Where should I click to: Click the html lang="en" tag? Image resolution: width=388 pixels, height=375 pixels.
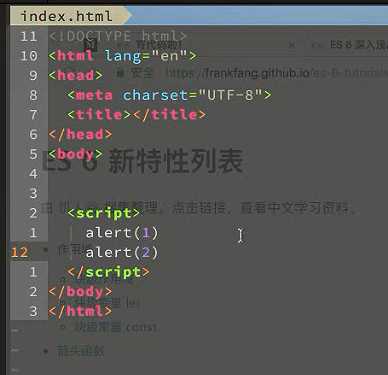[x=123, y=56]
